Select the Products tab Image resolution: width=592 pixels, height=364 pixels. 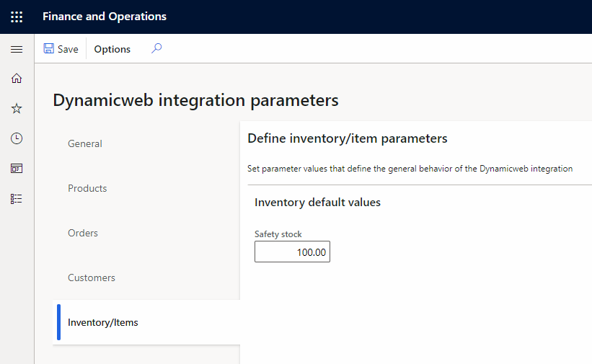pos(87,188)
